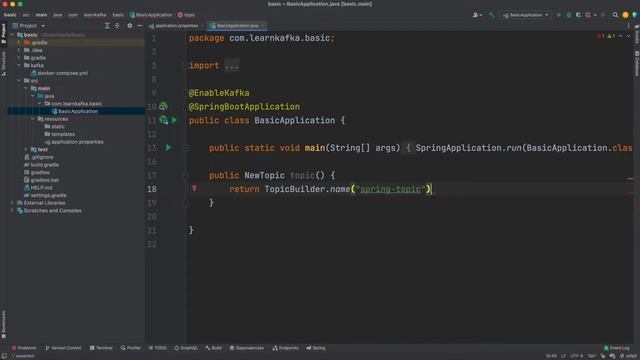Open the BasicApplication run configuration dropdown
This screenshot has width=640, height=360.
pyautogui.click(x=525, y=15)
